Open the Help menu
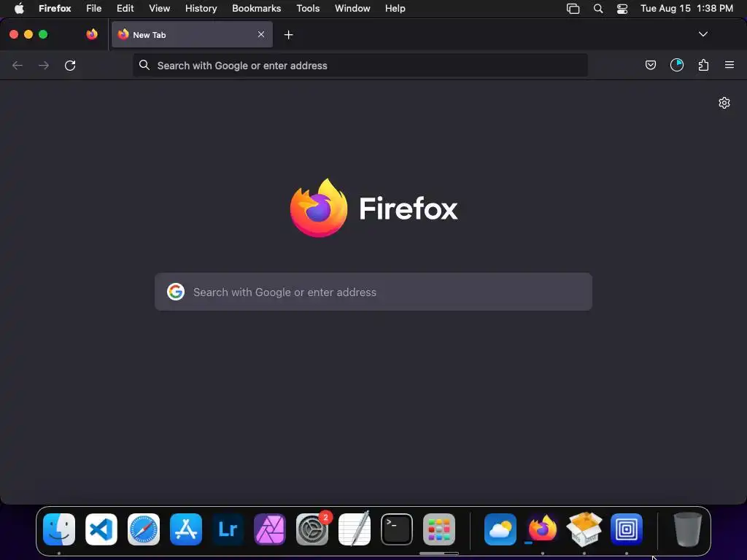 395,9
